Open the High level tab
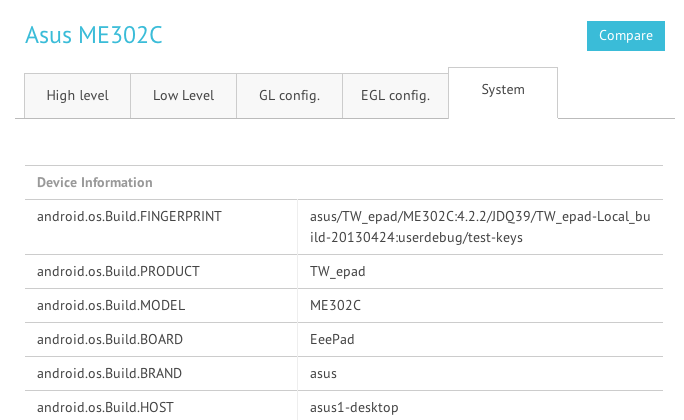The width and height of the screenshot is (684, 420). click(x=77, y=96)
